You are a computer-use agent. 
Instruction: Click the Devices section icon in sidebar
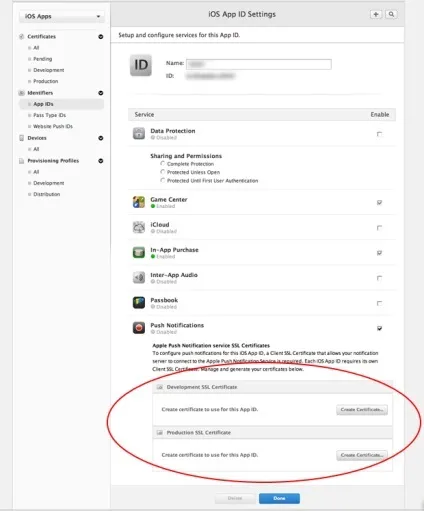pos(22,138)
